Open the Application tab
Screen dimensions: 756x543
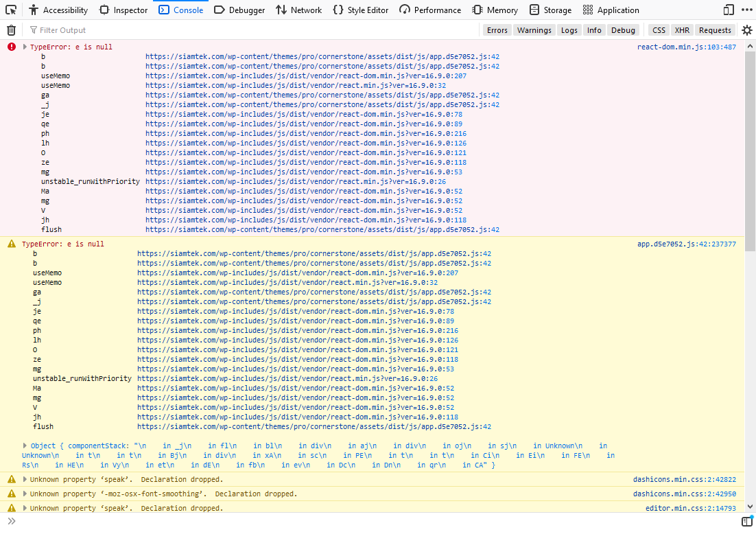611,10
